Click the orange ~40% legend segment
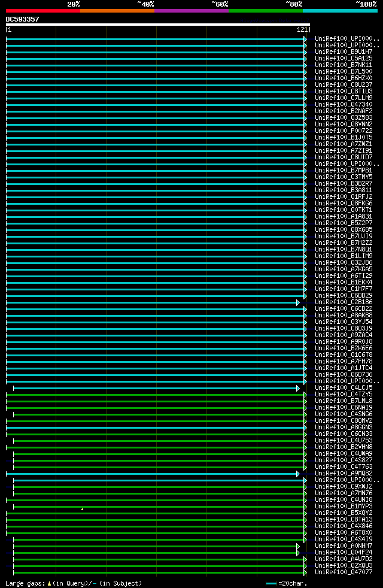This screenshot has height=588, width=383. 117,11
